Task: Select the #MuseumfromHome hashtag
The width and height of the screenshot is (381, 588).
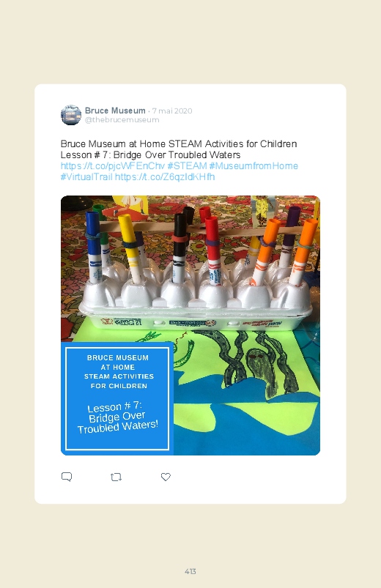Action: pyautogui.click(x=254, y=165)
